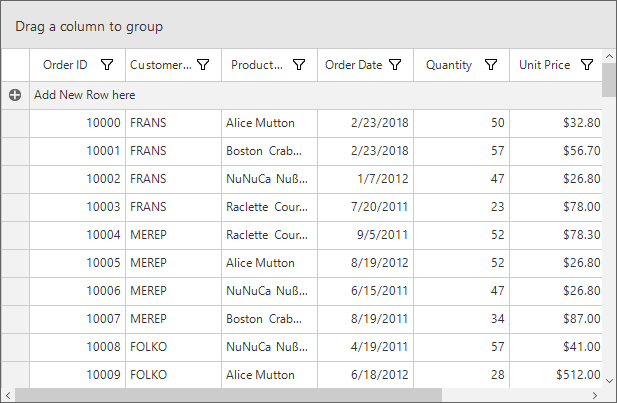This screenshot has width=617, height=403.
Task: Click the add new row plus icon
Action: (x=15, y=95)
